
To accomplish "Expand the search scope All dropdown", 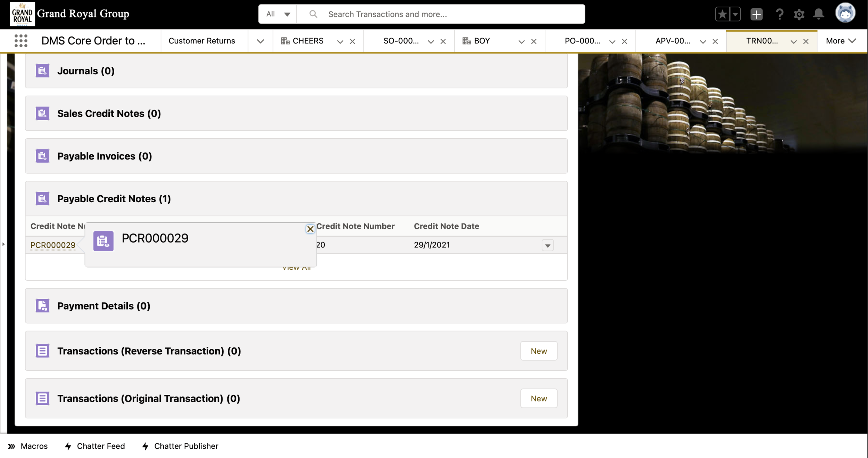I will (x=278, y=14).
